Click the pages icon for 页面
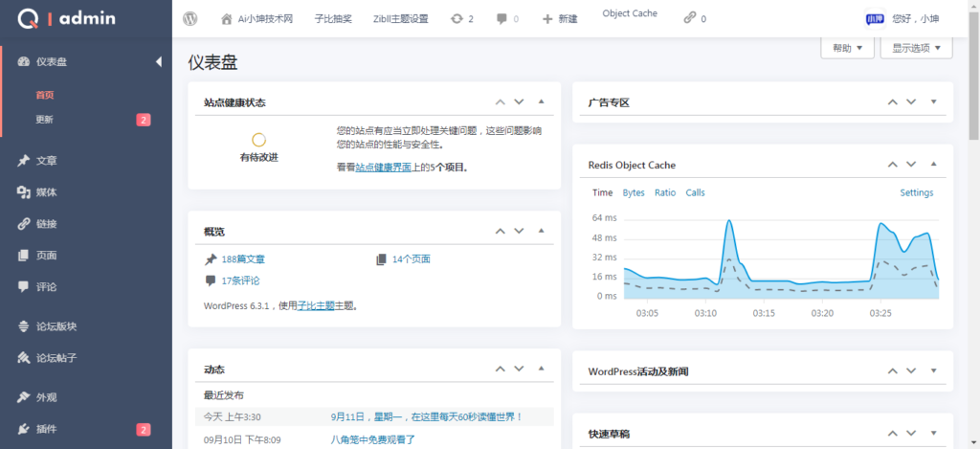The image size is (980, 449). [24, 256]
